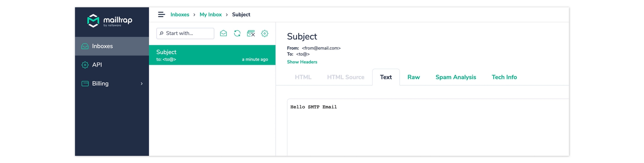
Task: Click the clear inbox envelope icon
Action: [x=251, y=33]
